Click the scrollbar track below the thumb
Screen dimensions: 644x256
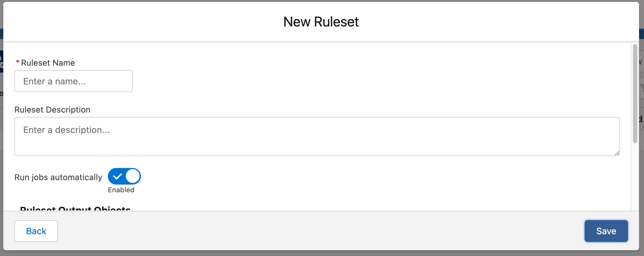635,177
